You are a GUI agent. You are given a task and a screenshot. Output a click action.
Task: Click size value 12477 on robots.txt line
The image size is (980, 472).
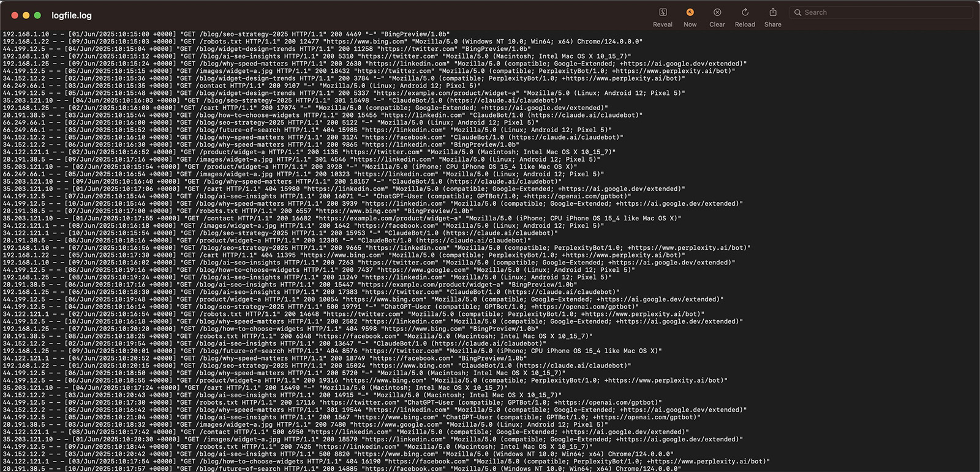[x=309, y=42]
